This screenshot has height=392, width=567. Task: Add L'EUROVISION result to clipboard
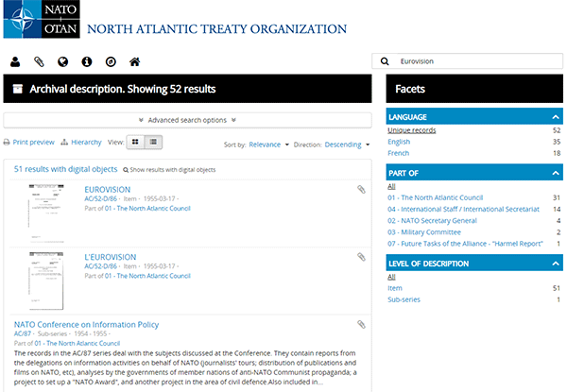(361, 257)
